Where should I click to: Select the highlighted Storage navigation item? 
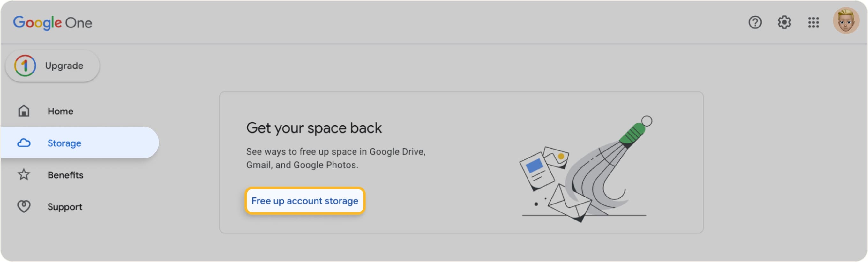point(64,143)
